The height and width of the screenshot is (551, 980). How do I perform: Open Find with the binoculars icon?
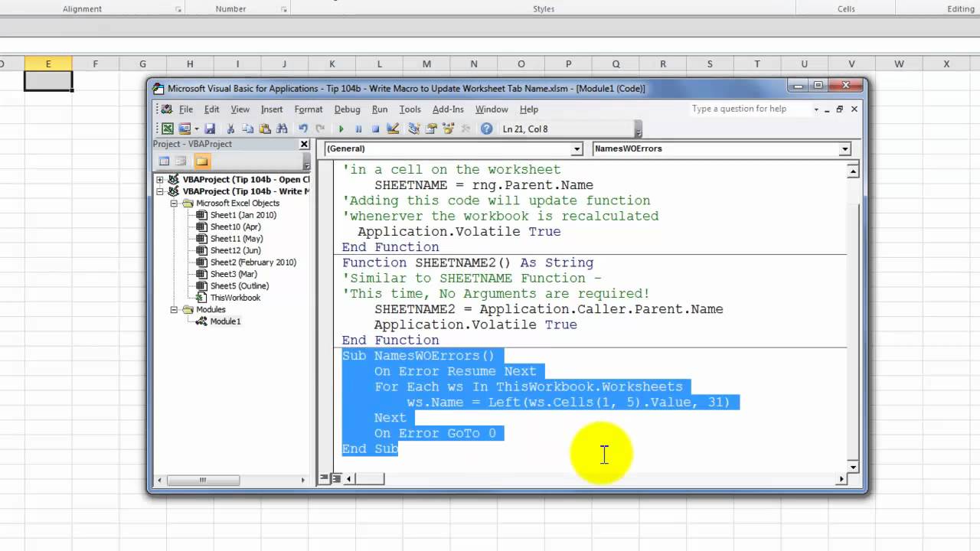(282, 129)
